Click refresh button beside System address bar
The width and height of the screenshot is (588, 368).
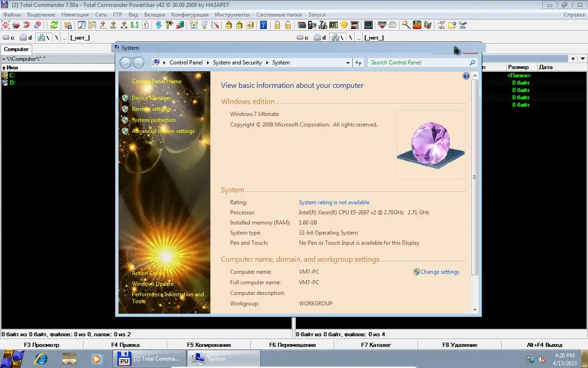pyautogui.click(x=359, y=63)
